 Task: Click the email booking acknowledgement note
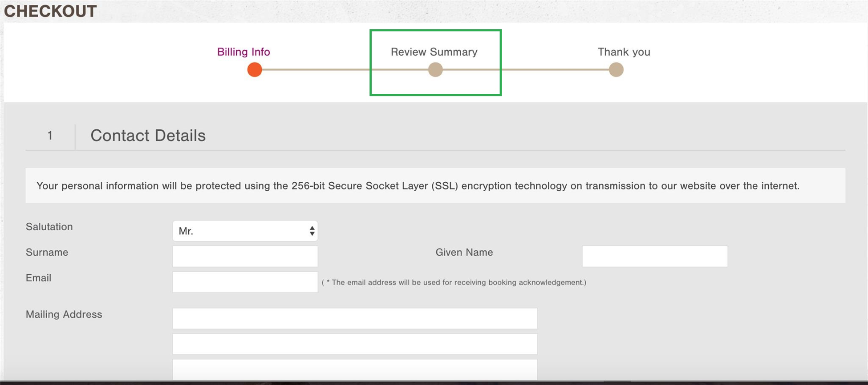pos(454,282)
